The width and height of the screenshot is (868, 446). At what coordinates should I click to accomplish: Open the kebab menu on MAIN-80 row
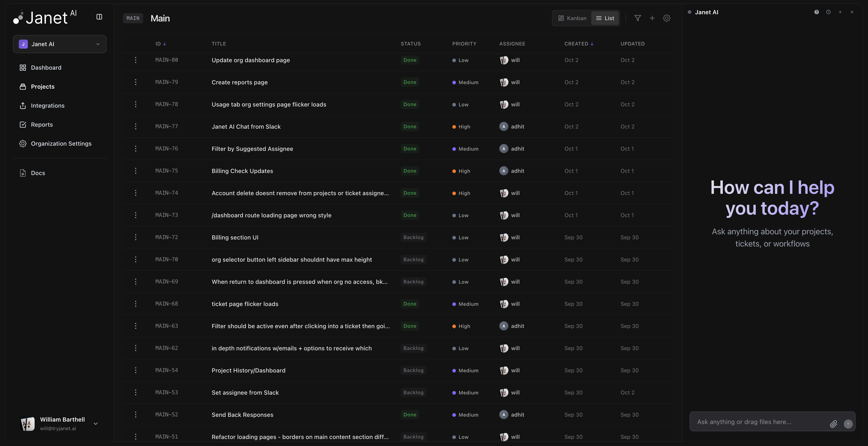click(x=136, y=60)
